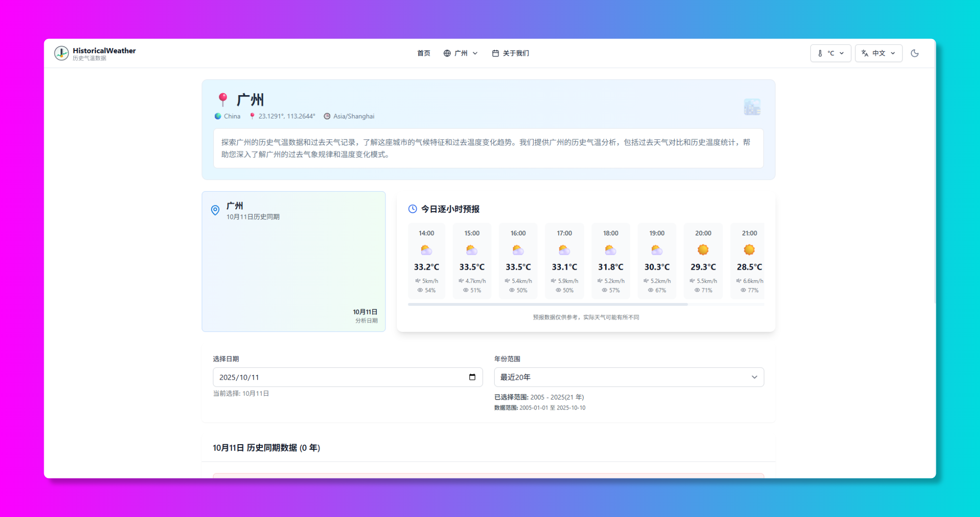The height and width of the screenshot is (517, 980).
Task: Open the 最近20年 year range selector
Action: [628, 377]
